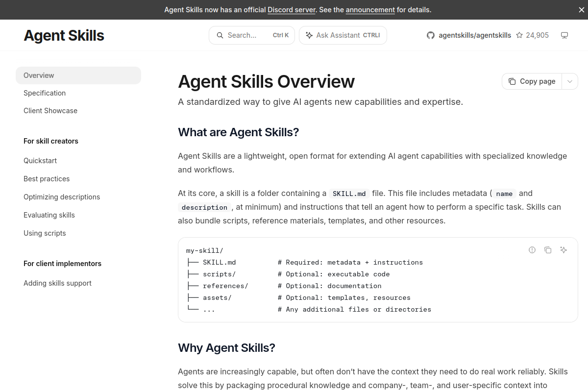Click the "my-skill/" line in code block

(x=205, y=251)
